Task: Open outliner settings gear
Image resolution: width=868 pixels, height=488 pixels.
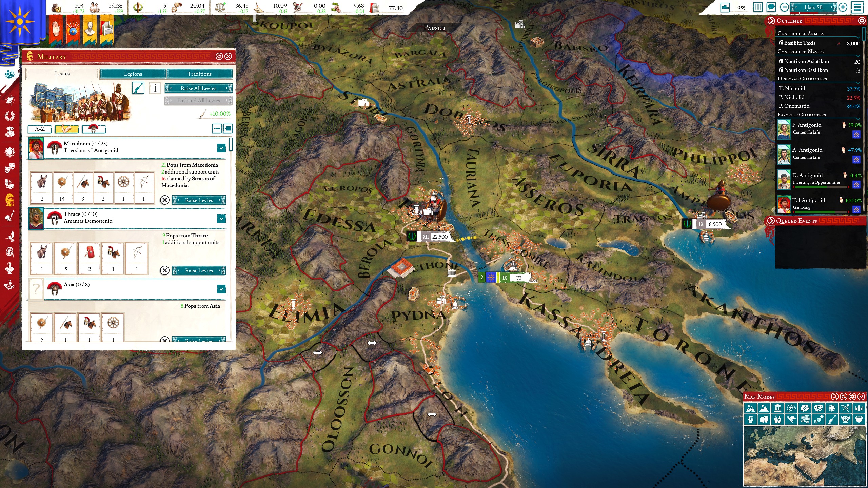Action: coord(862,21)
